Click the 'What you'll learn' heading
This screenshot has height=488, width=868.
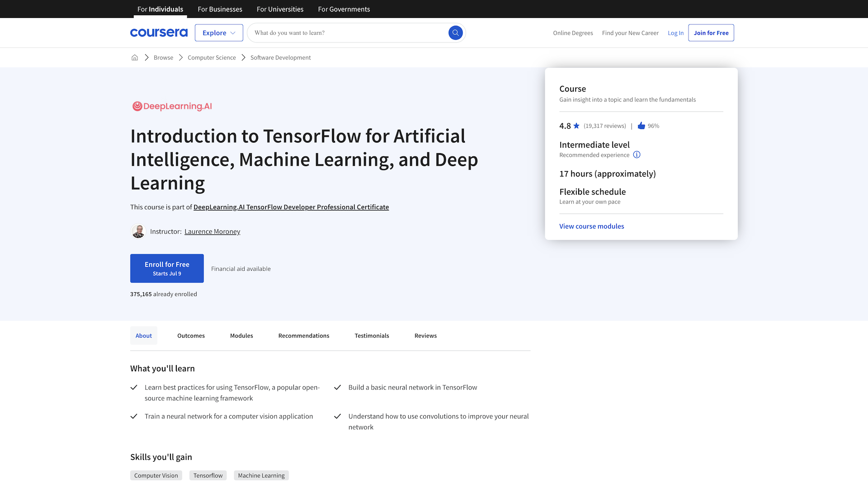coord(162,368)
